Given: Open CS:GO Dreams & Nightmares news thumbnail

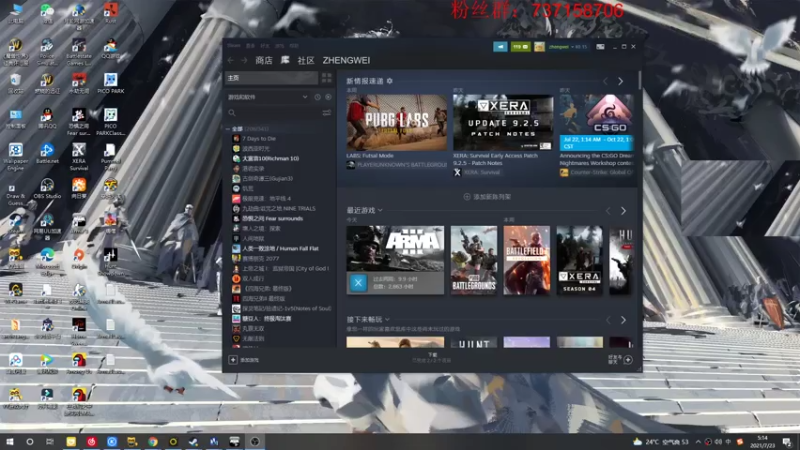Looking at the screenshot, I should (x=596, y=122).
